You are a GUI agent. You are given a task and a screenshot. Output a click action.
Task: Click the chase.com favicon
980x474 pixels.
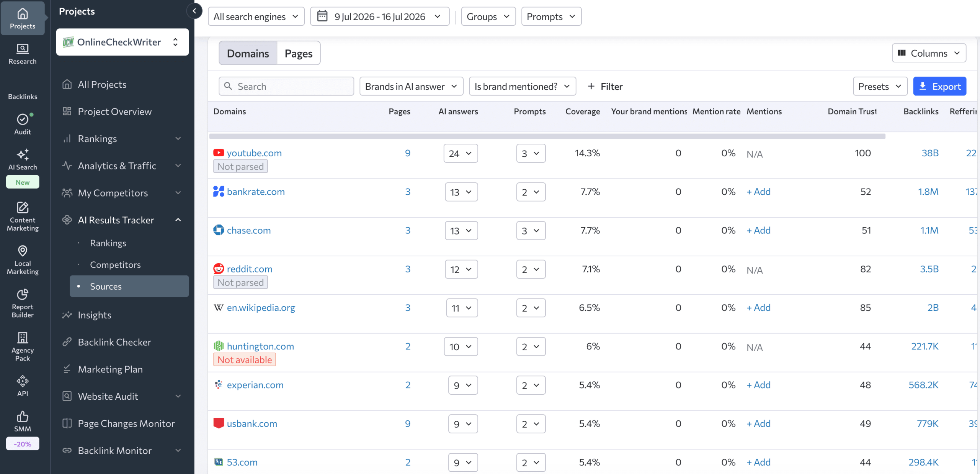pyautogui.click(x=219, y=230)
